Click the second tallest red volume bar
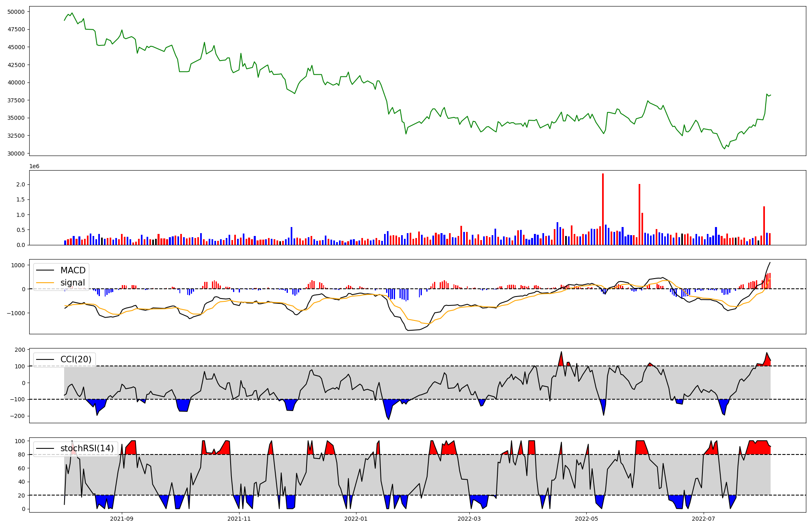 coord(639,214)
